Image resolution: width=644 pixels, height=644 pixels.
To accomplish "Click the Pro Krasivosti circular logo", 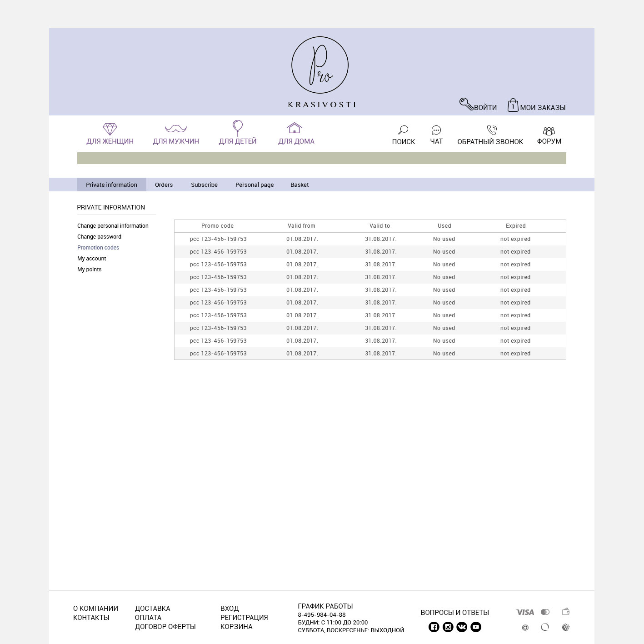I will point(320,65).
